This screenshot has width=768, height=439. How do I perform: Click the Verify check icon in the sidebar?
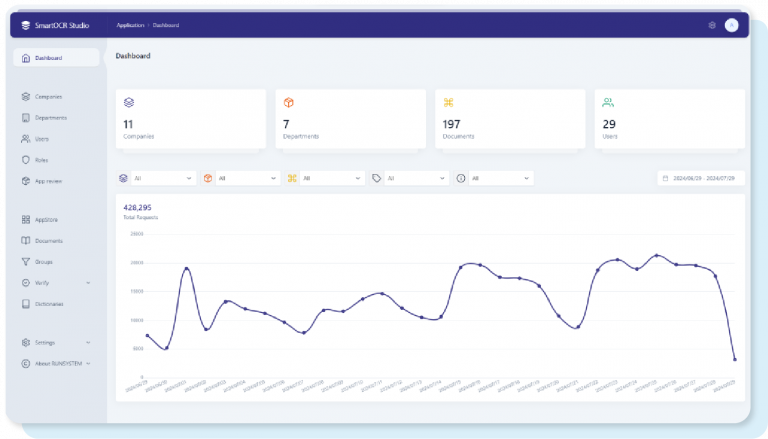[26, 283]
